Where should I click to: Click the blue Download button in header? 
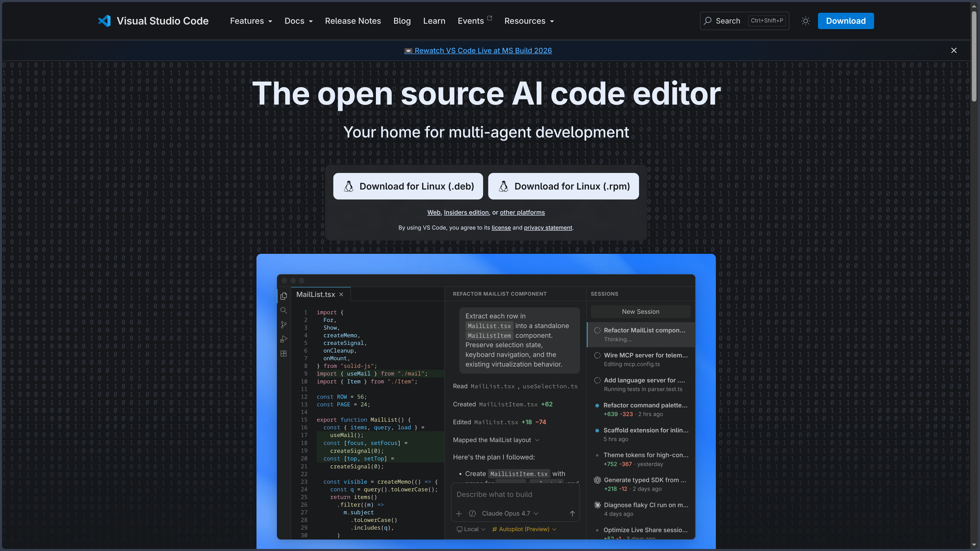(846, 21)
